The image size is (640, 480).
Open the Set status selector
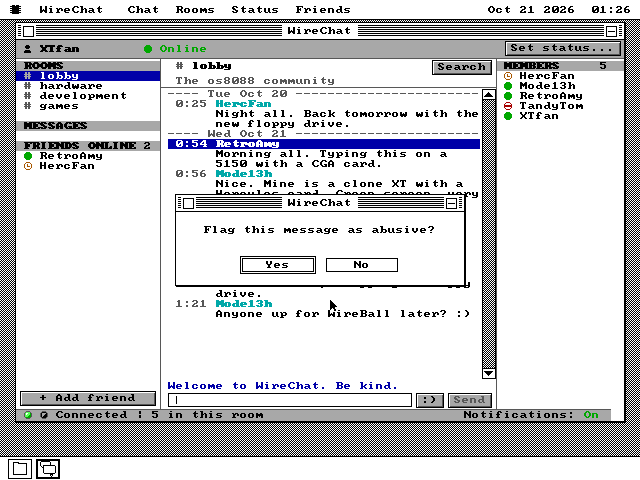[x=563, y=48]
